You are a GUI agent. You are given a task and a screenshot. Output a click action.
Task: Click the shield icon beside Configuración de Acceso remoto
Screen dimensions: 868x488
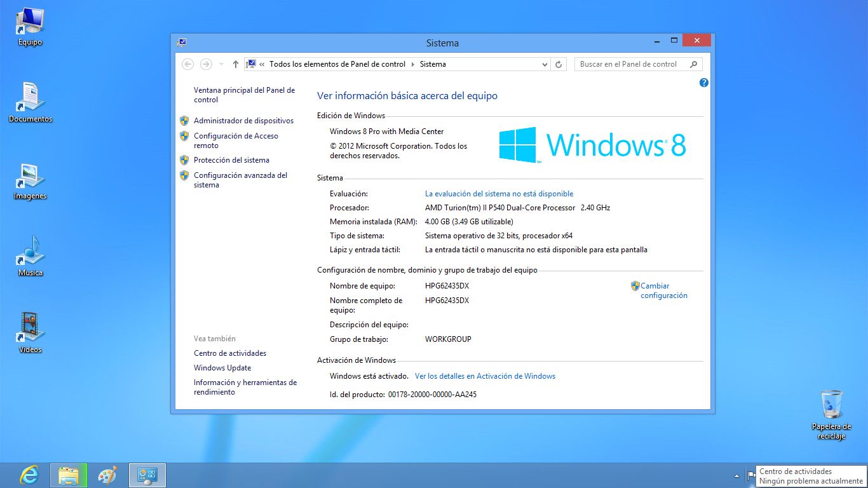(184, 136)
